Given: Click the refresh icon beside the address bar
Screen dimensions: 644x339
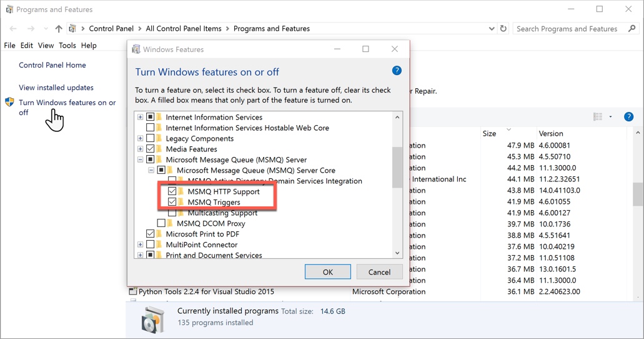Looking at the screenshot, I should (503, 29).
